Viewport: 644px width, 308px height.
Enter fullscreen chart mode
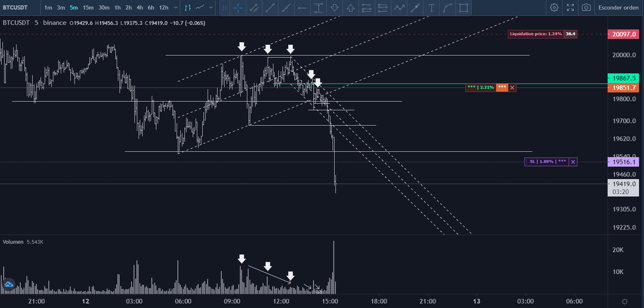(570, 8)
